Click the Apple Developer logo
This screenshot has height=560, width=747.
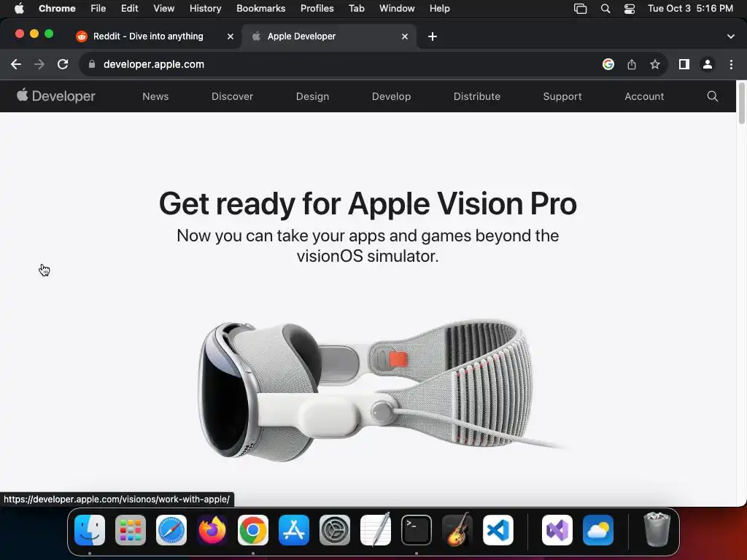pos(56,96)
